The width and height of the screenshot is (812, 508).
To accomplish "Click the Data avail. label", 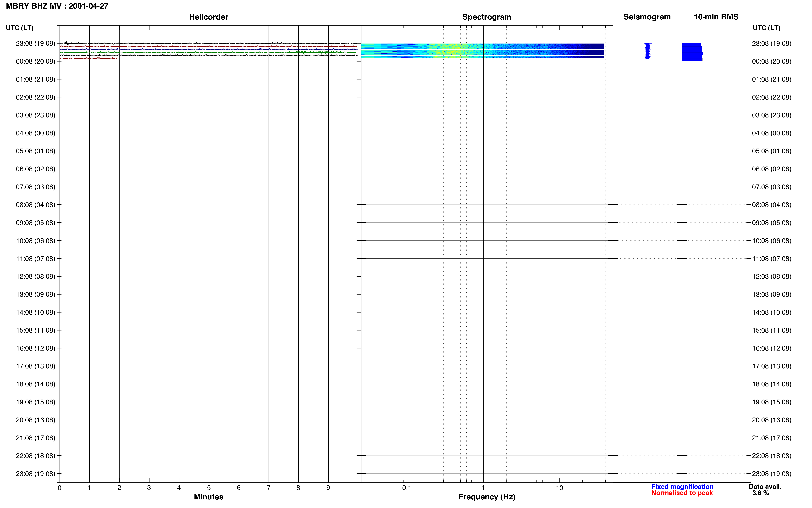I will tap(765, 486).
